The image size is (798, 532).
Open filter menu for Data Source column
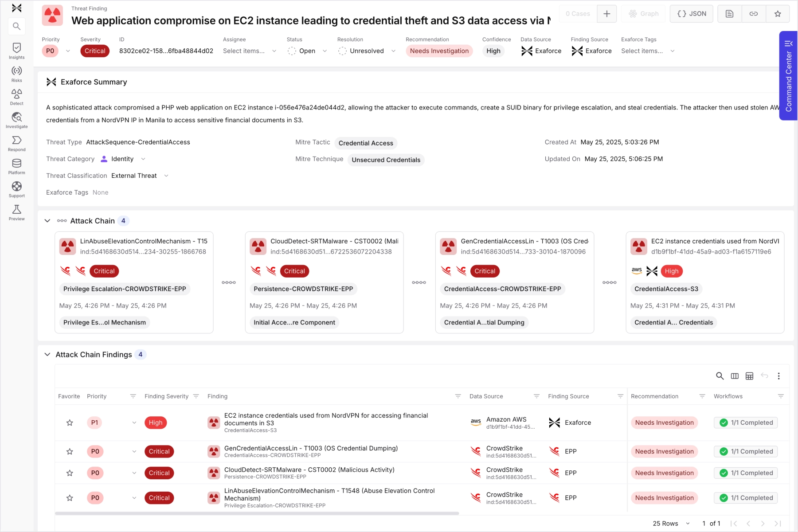536,396
